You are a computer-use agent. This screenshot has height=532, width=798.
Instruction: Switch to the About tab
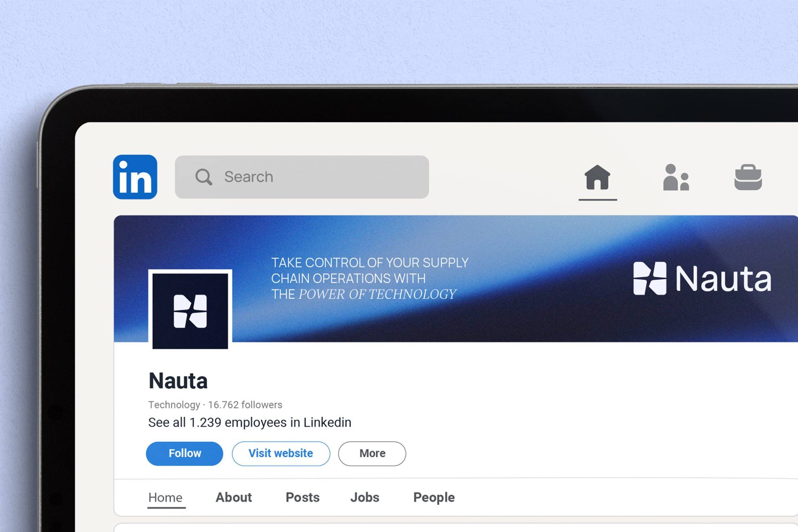pos(234,497)
